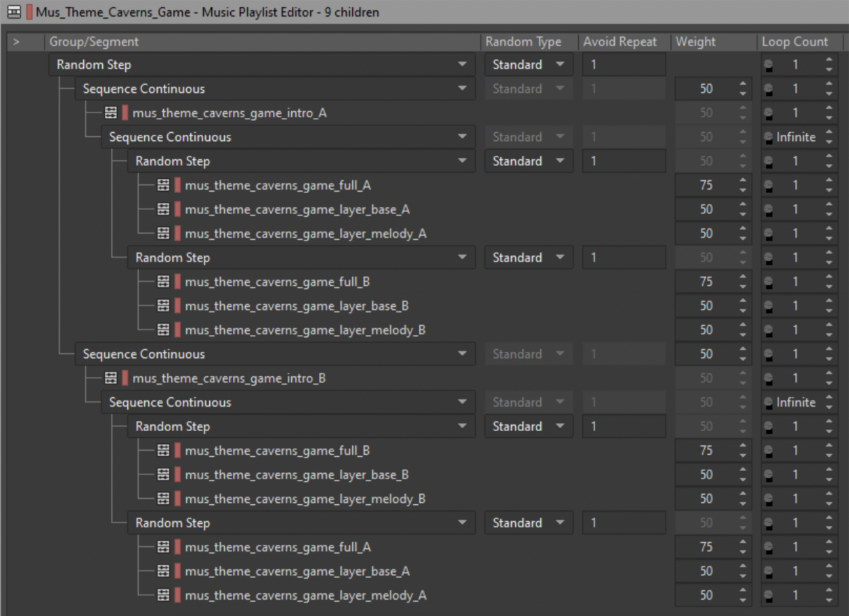Click the playlist editor icon in title bar
This screenshot has height=616, width=849.
(x=14, y=12)
